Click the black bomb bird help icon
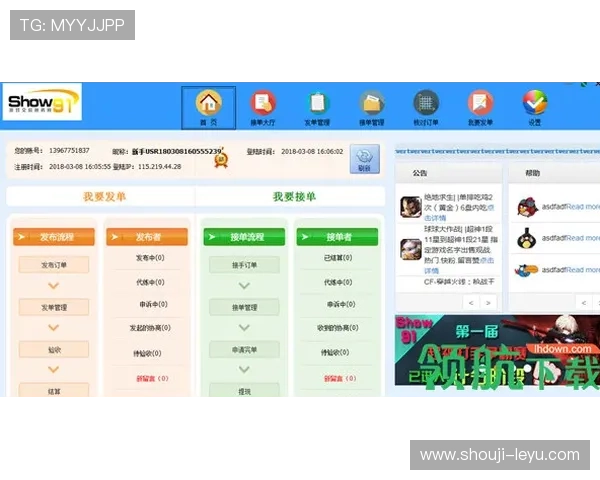This screenshot has height=480, width=600. click(527, 238)
